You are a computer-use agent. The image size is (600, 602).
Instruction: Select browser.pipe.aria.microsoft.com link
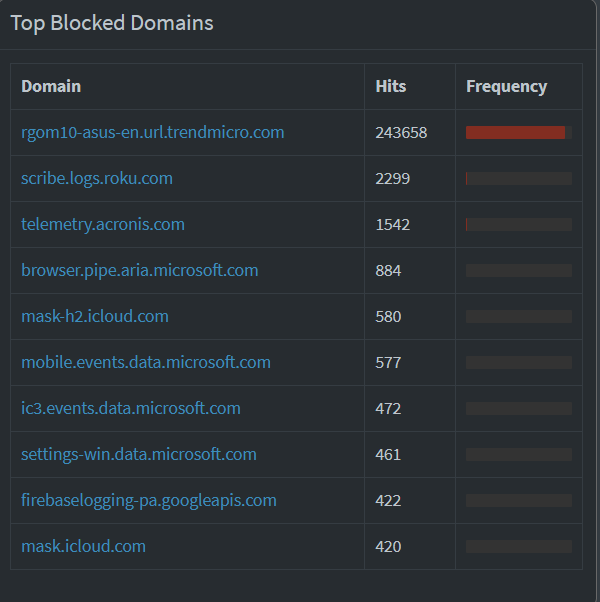140,270
